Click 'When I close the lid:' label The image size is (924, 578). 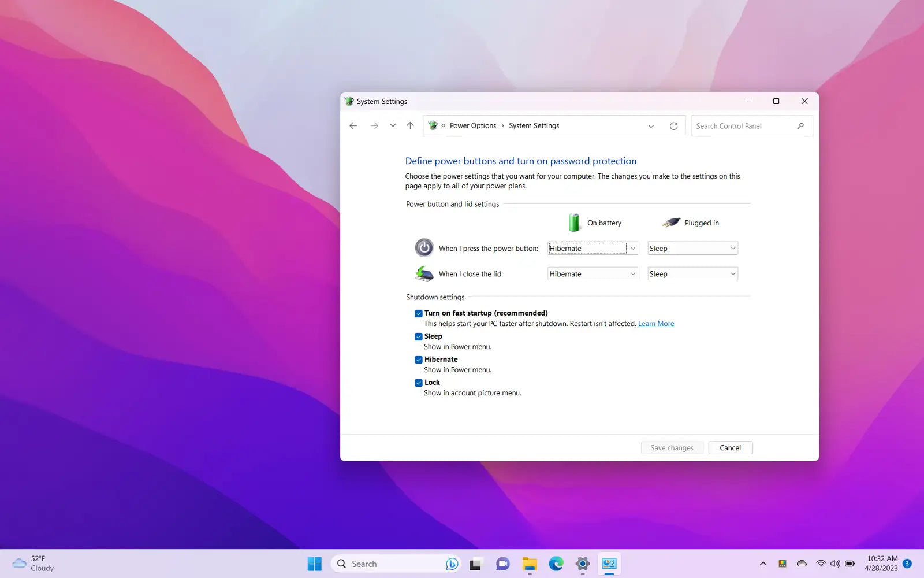(471, 274)
